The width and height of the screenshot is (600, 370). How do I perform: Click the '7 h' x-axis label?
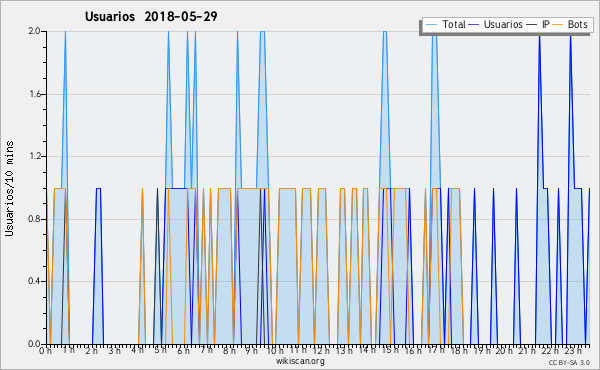click(x=207, y=350)
